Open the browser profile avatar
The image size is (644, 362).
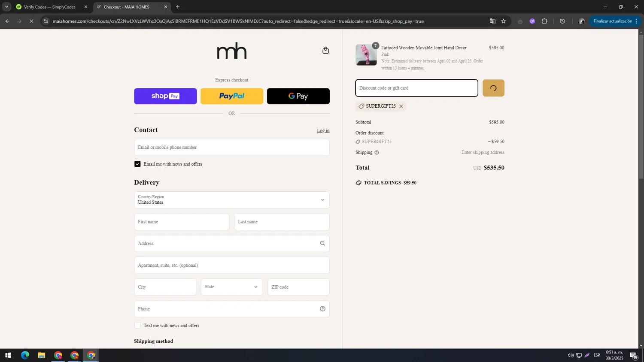coord(581,21)
